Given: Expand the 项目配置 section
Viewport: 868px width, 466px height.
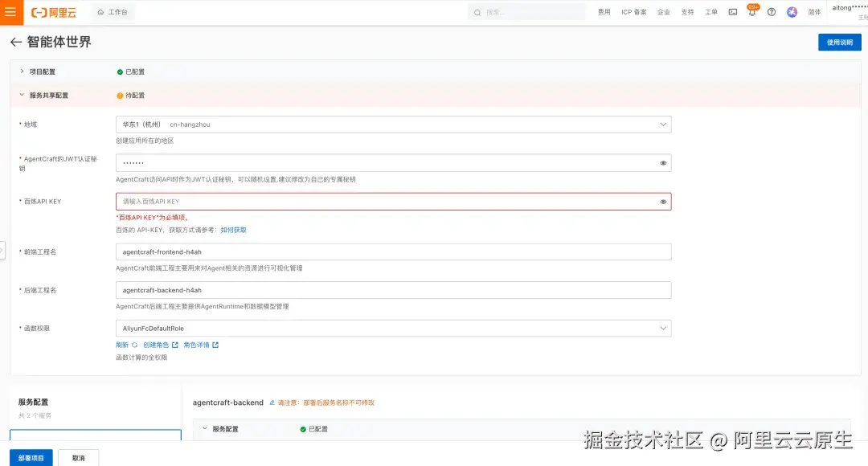Looking at the screenshot, I should (x=23, y=72).
